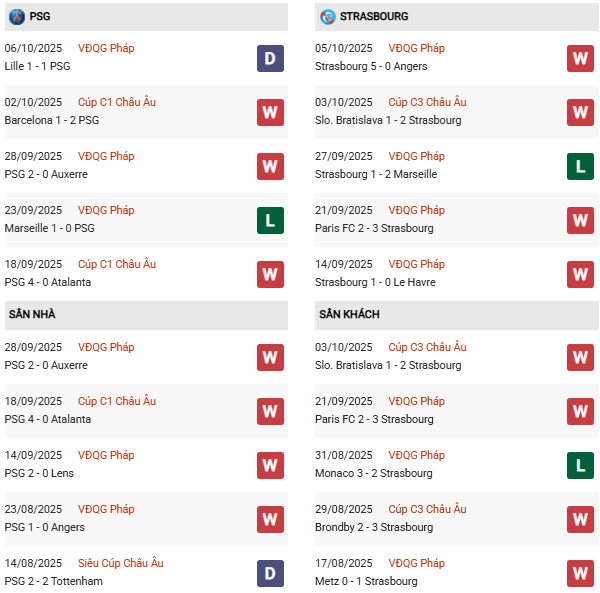
Task: Click the Strasbourg club logo icon
Action: click(328, 17)
